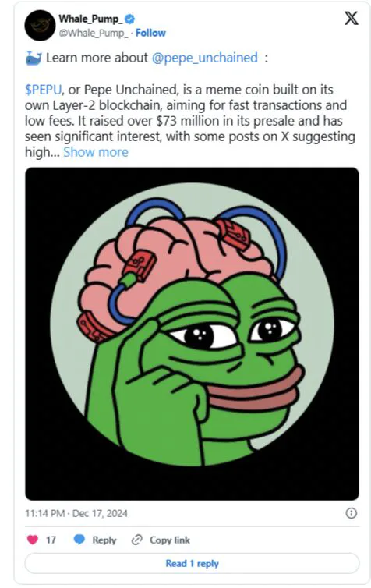Open the post info circle icon

pos(352,513)
